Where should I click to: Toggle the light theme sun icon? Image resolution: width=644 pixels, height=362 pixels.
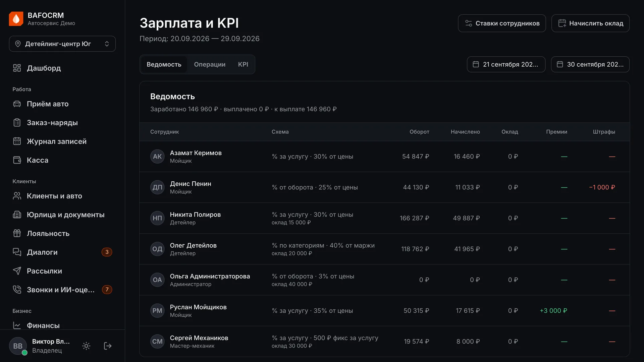(86, 346)
